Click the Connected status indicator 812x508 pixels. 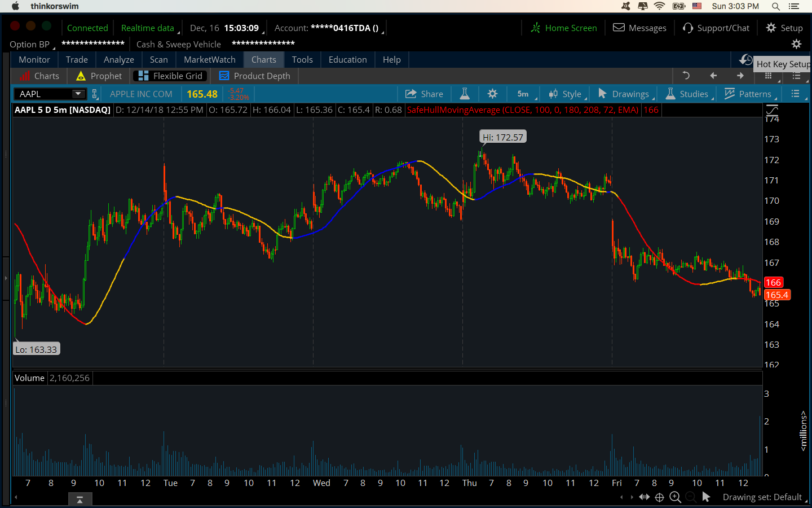pos(87,28)
